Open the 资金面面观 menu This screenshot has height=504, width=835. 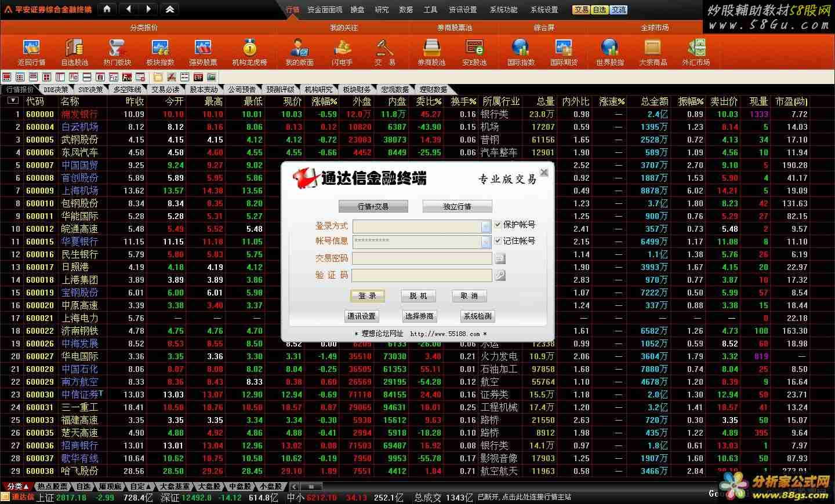(325, 10)
